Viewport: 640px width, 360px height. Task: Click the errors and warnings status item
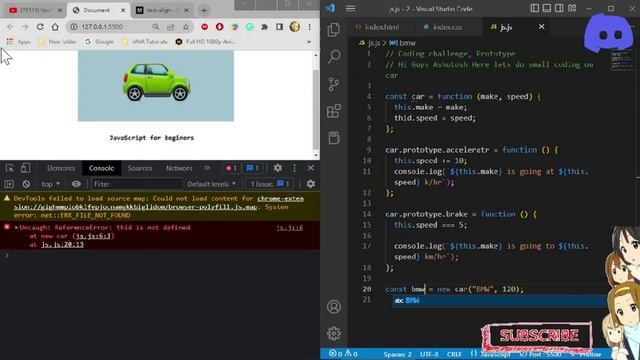(x=343, y=354)
